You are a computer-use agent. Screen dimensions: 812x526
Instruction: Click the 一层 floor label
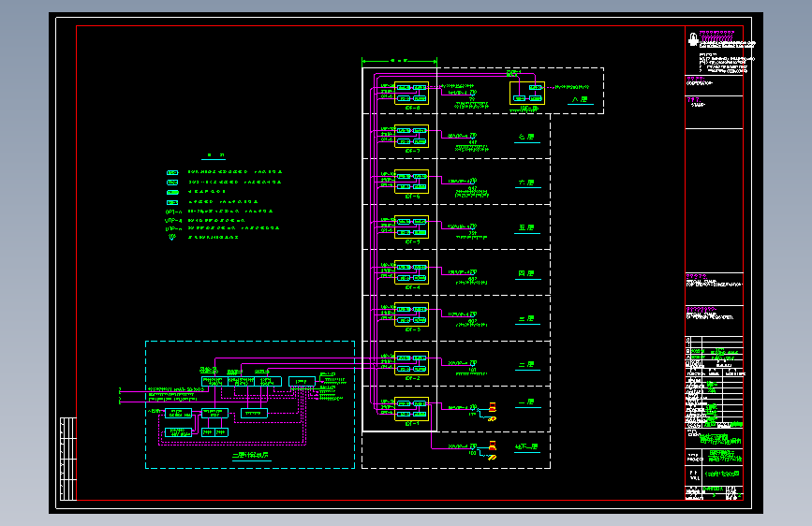tap(526, 402)
